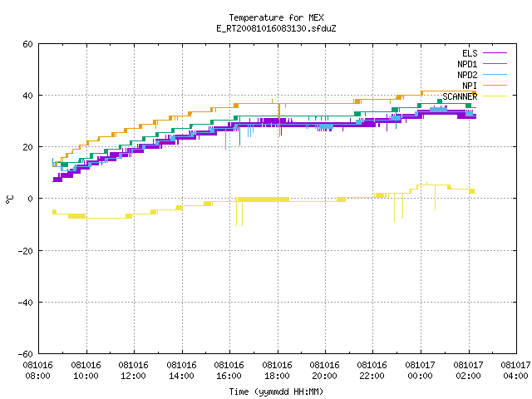Select the ELS legend label
The width and height of the screenshot is (532, 399).
(x=470, y=53)
